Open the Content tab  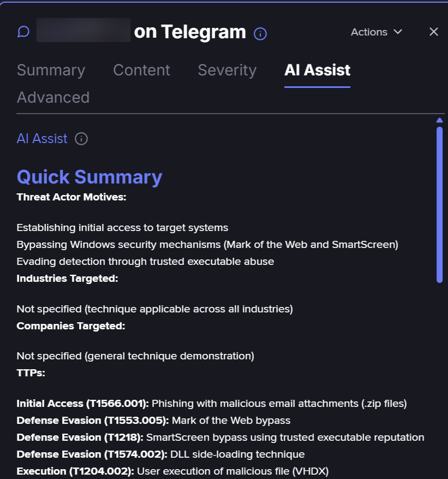tap(141, 70)
